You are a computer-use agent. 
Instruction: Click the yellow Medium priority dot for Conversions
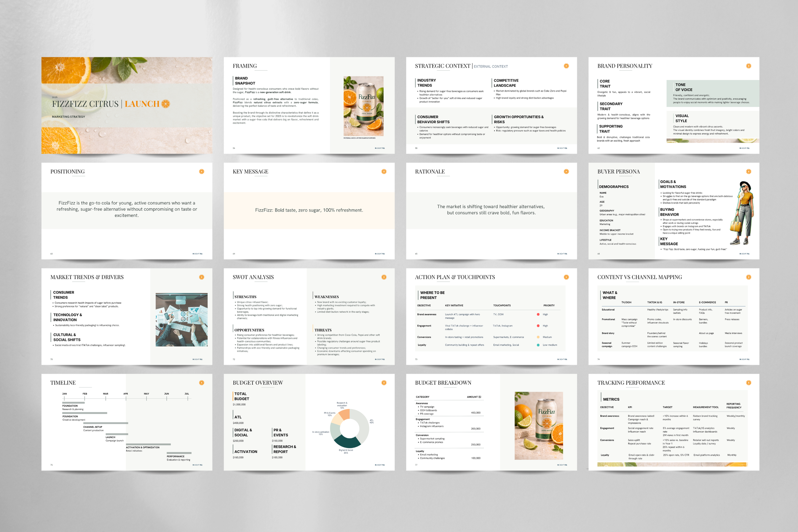[538, 337]
